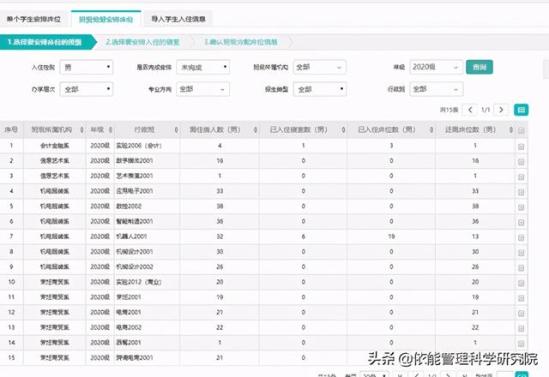The image size is (549, 377).
Task: Tick the checkbox for row 4
Action: click(x=521, y=192)
